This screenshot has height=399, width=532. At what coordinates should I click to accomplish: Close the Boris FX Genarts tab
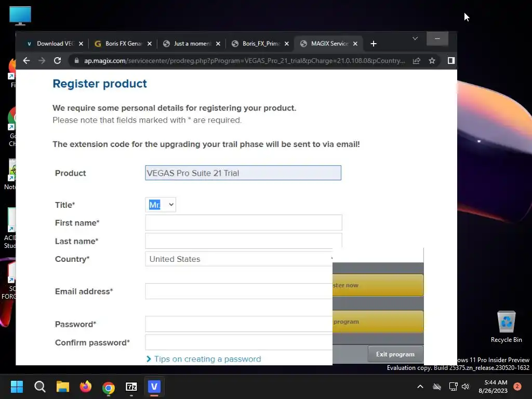tap(150, 44)
